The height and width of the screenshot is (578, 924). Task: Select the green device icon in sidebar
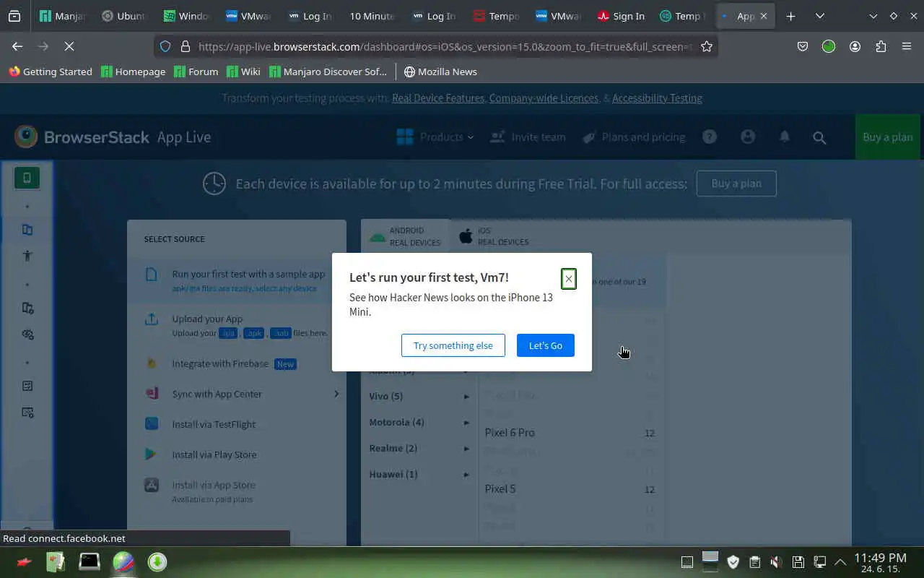coord(27,178)
